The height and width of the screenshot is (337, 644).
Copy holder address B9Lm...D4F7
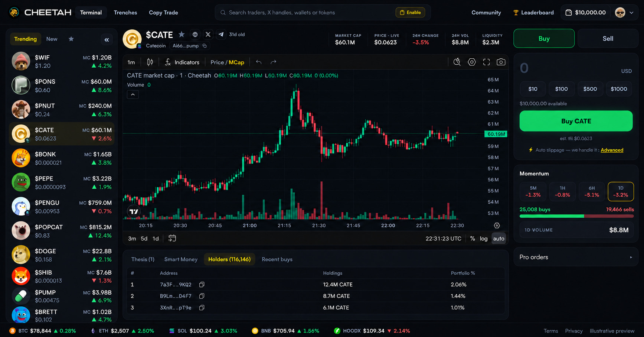(202, 296)
